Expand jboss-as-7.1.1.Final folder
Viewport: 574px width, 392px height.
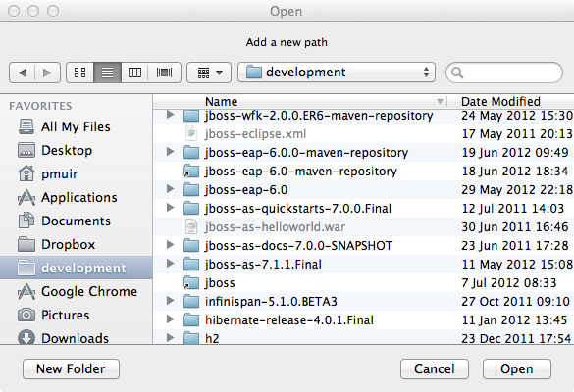[170, 264]
